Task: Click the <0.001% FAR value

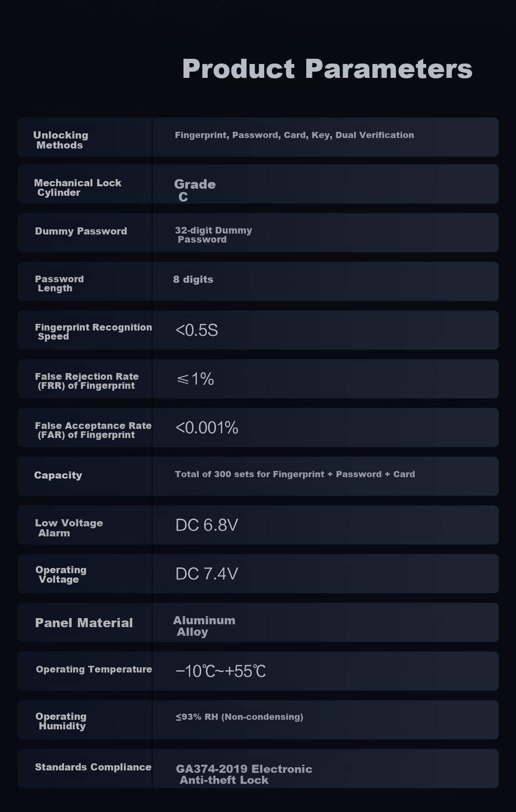Action: (207, 427)
